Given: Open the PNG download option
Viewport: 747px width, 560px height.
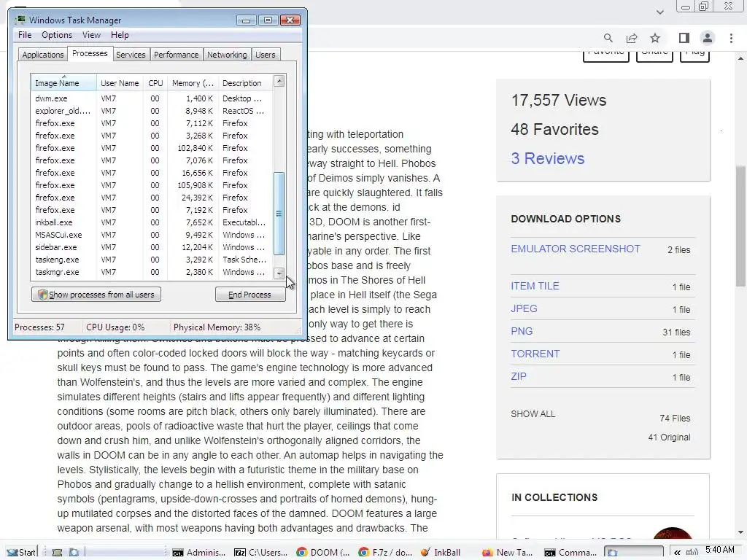Looking at the screenshot, I should pos(522,332).
